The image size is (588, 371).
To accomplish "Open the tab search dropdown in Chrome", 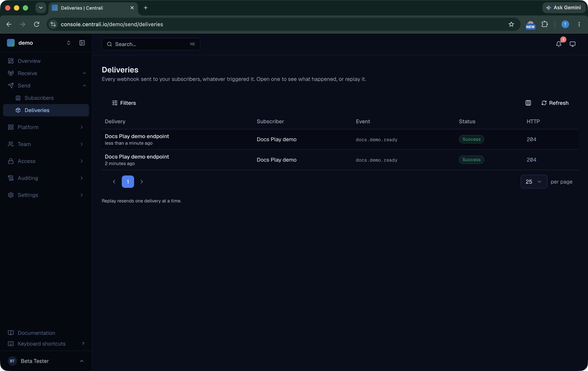I will pos(41,8).
